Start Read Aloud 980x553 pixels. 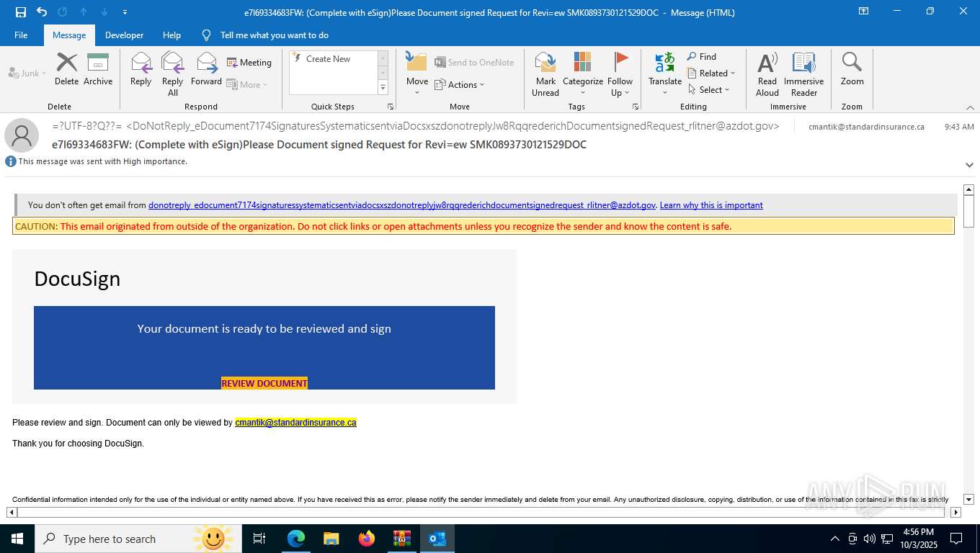point(767,73)
